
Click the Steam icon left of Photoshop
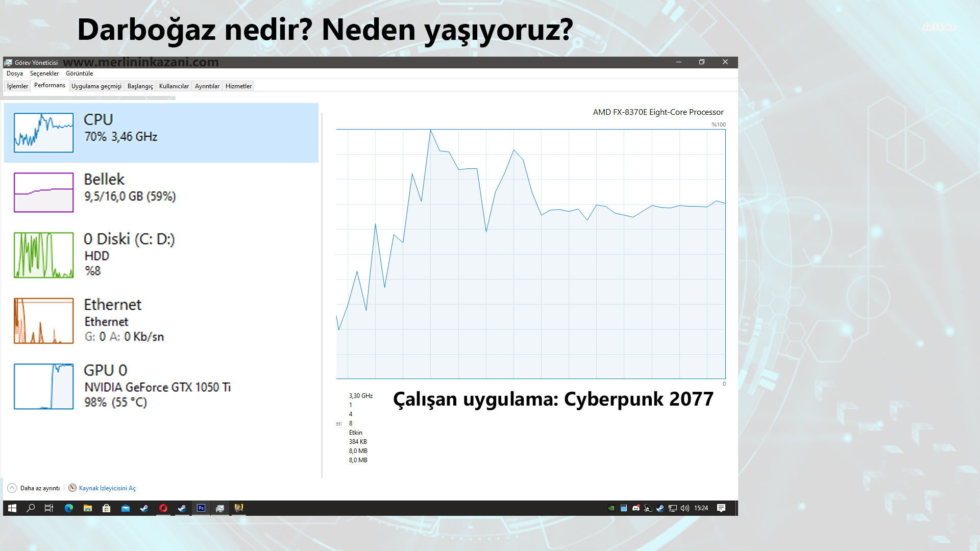pos(182,508)
